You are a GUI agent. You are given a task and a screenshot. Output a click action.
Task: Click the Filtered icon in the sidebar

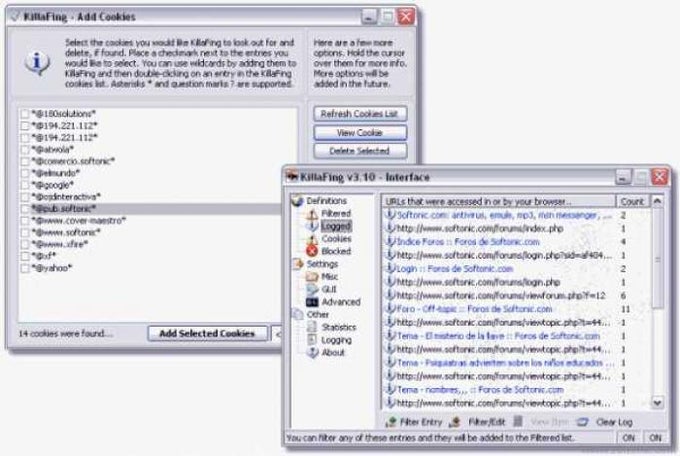(x=312, y=214)
